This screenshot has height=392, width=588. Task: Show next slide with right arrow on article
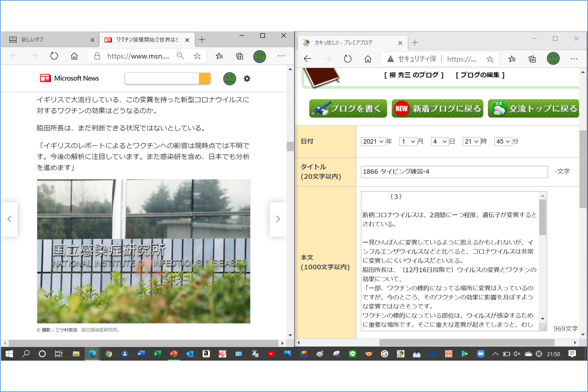278,219
